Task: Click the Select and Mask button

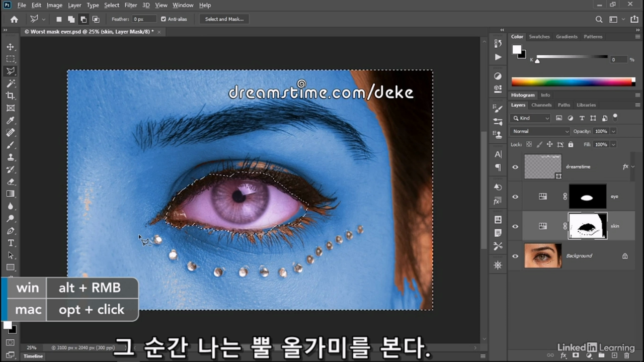Action: click(x=224, y=19)
